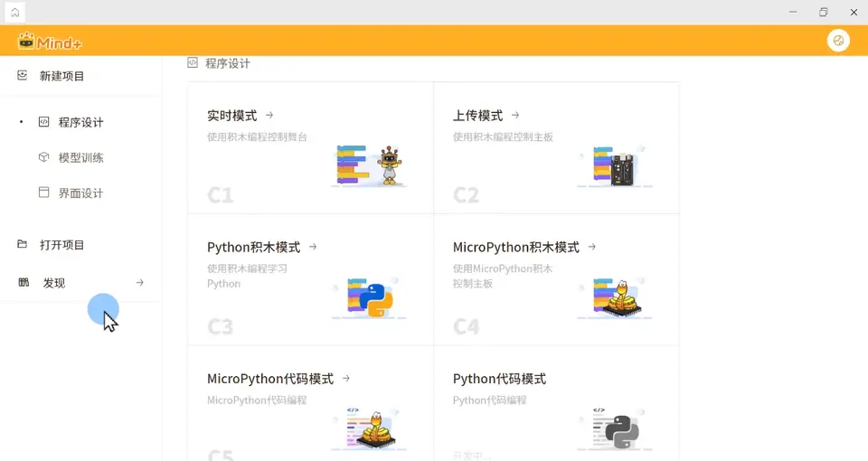
Task: Select 界面设计 in the sidebar
Action: click(80, 193)
